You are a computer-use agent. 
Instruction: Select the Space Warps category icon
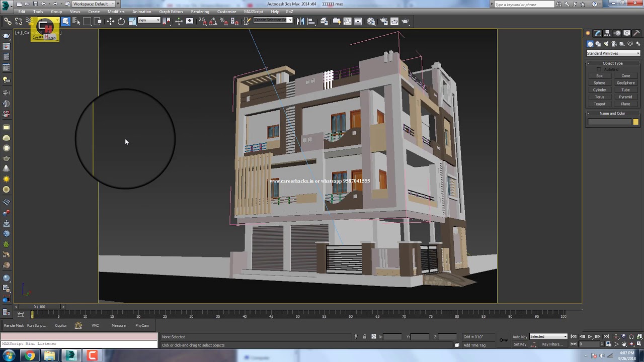click(630, 44)
